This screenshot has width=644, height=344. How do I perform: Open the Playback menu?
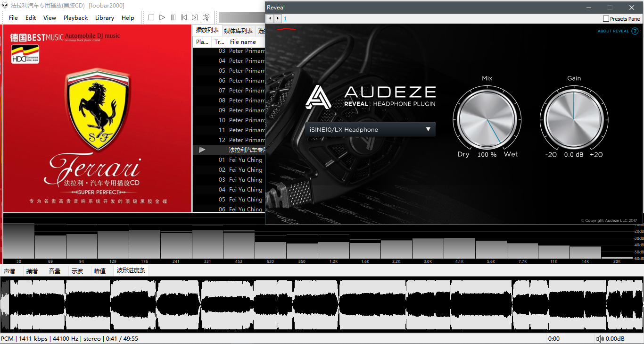[x=75, y=17]
